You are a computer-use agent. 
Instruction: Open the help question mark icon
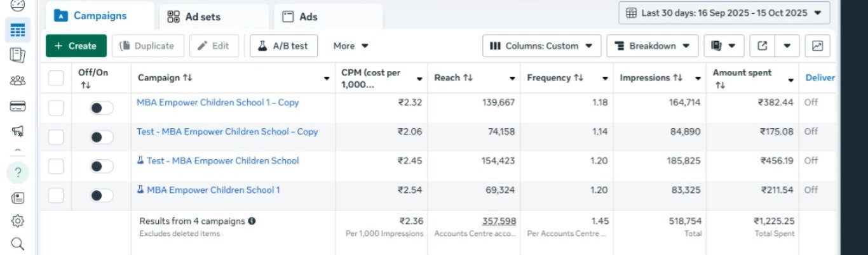click(18, 172)
